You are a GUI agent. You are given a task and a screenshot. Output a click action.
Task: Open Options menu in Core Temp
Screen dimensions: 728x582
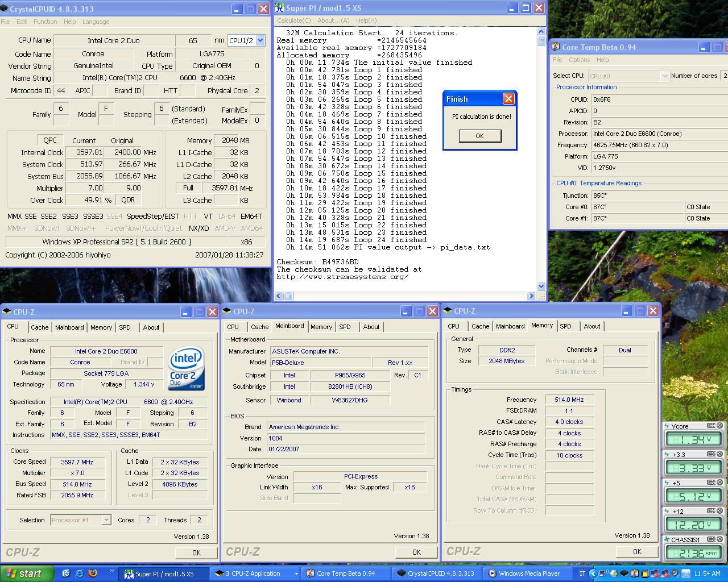tap(579, 60)
